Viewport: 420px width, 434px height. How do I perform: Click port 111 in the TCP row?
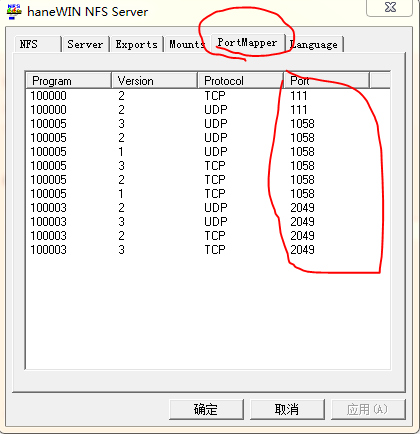pyautogui.click(x=299, y=96)
